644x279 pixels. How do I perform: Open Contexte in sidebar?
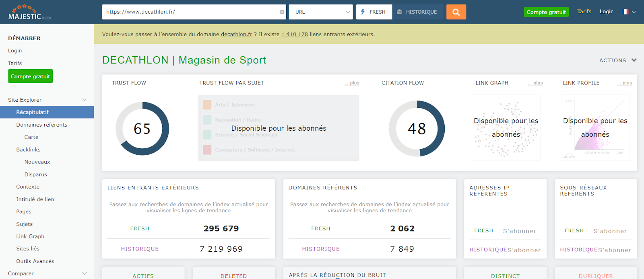pyautogui.click(x=28, y=187)
